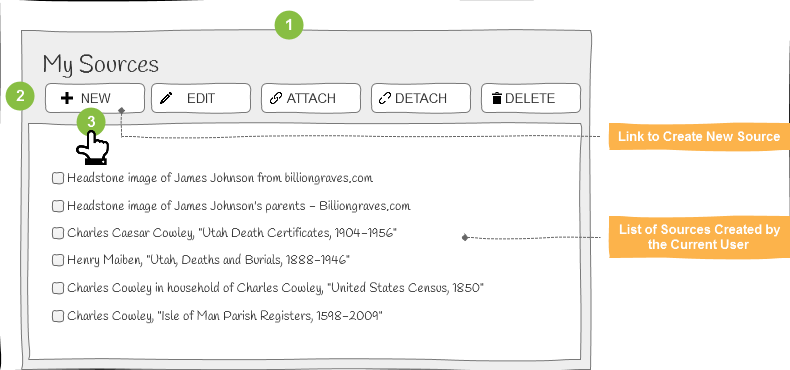This screenshot has height=370, width=790.
Task: Click the DETACH button label
Action: pyautogui.click(x=421, y=98)
